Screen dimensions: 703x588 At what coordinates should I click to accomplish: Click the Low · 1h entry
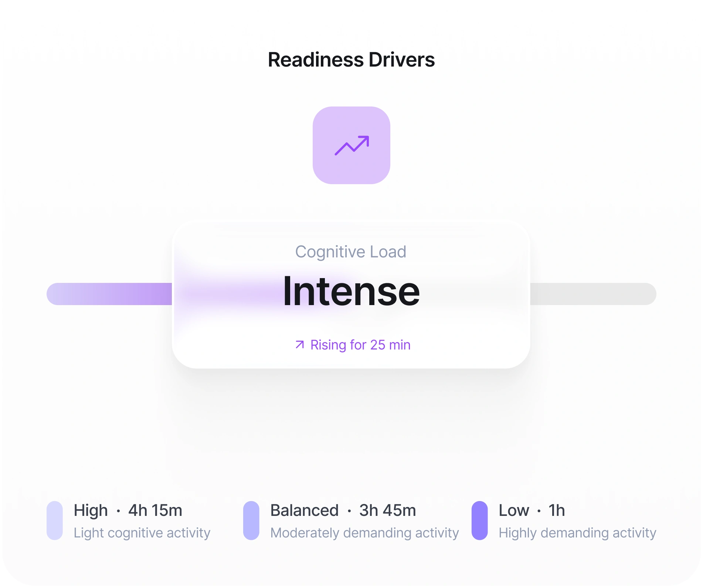pos(532,510)
